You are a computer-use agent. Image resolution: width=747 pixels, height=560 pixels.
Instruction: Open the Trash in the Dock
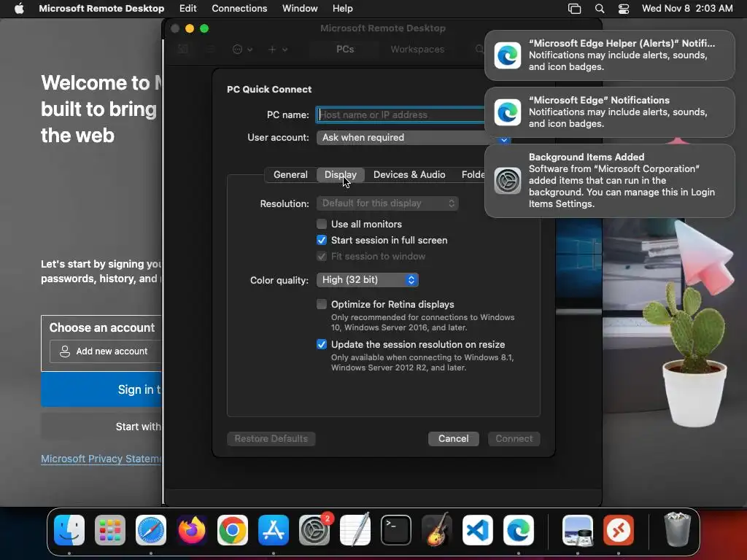[677, 529]
